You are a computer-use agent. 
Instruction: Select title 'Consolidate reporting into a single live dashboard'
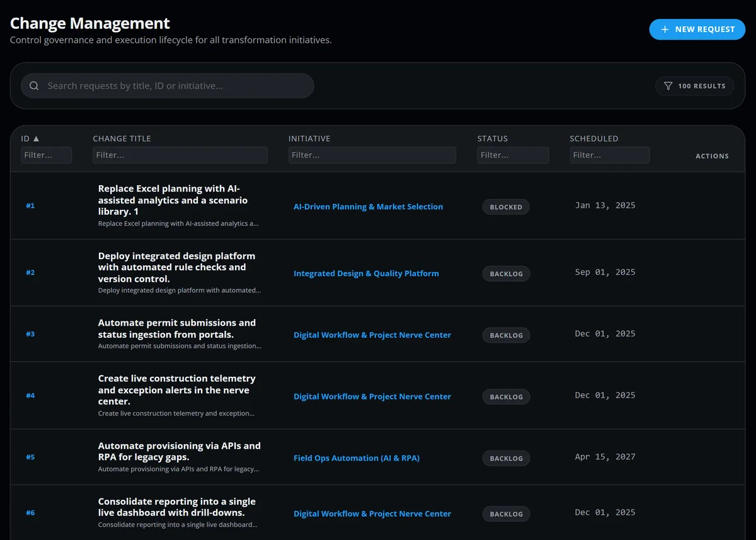click(x=177, y=507)
